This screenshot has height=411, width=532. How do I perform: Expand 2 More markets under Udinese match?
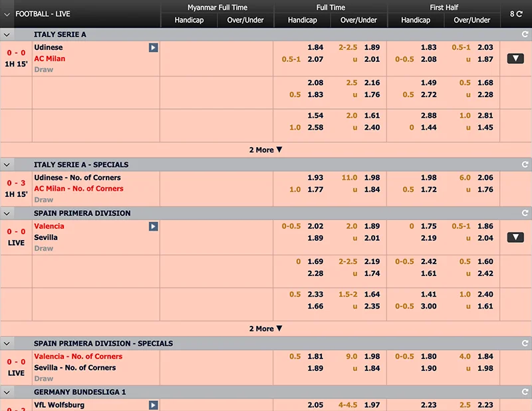coord(265,150)
